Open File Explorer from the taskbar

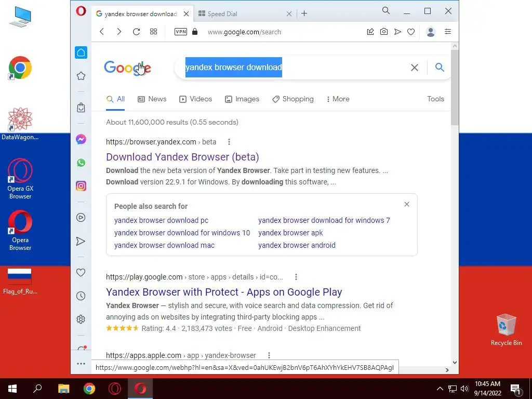(63, 389)
